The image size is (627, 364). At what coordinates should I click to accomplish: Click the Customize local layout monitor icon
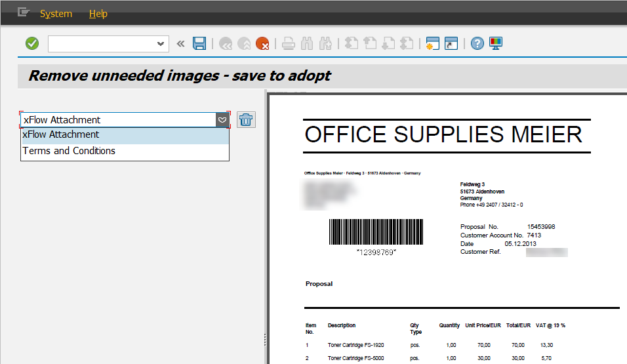pos(495,44)
